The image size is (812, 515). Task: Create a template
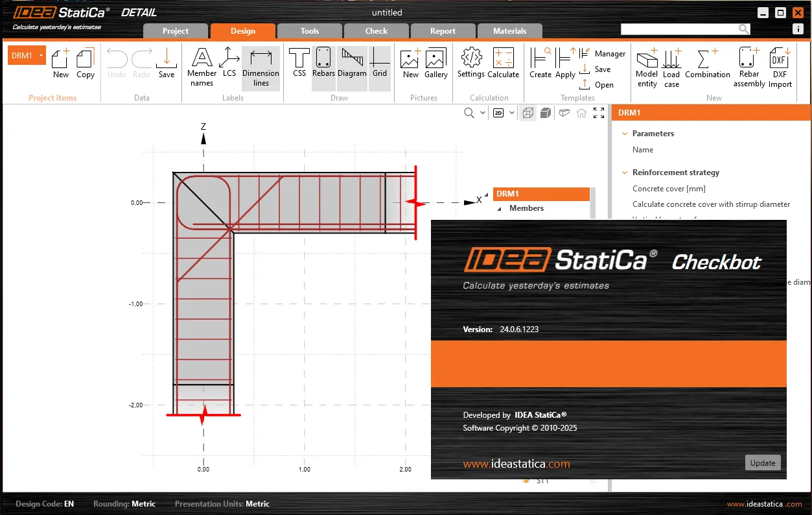pyautogui.click(x=540, y=64)
